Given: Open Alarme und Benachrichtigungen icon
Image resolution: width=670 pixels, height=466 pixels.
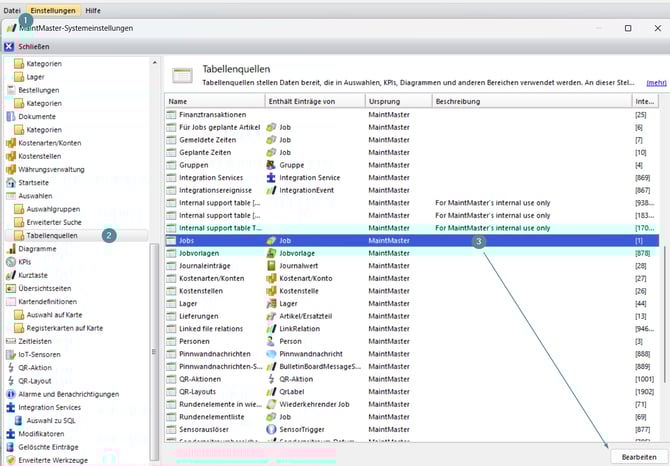Looking at the screenshot, I should click(11, 394).
